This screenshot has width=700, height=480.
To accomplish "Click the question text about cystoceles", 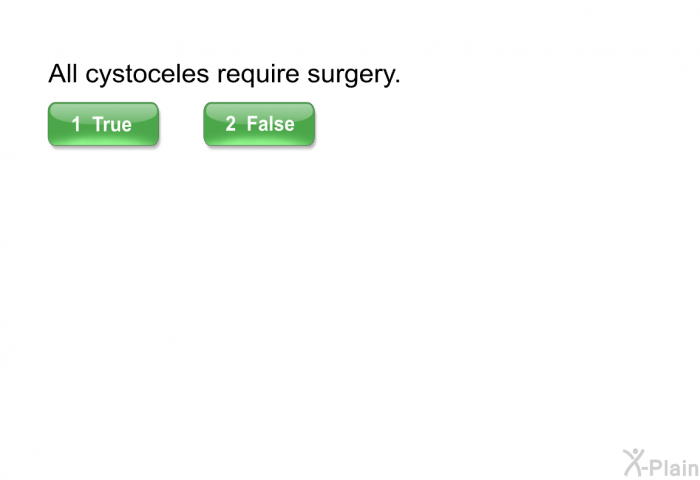I will point(224,74).
